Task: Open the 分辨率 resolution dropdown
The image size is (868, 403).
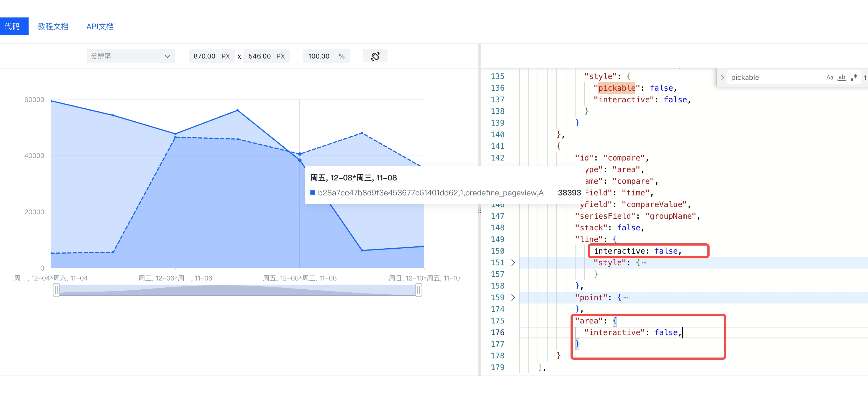Action: pos(131,56)
